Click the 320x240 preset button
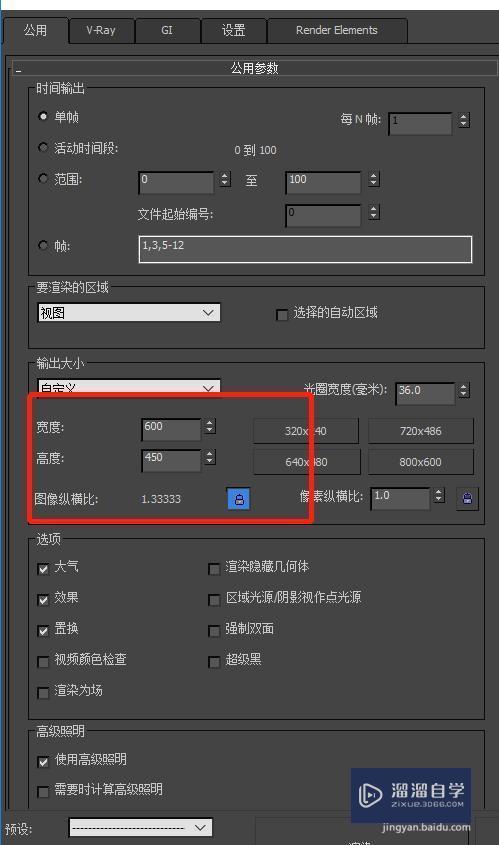Image resolution: width=499 pixels, height=845 pixels. [306, 431]
